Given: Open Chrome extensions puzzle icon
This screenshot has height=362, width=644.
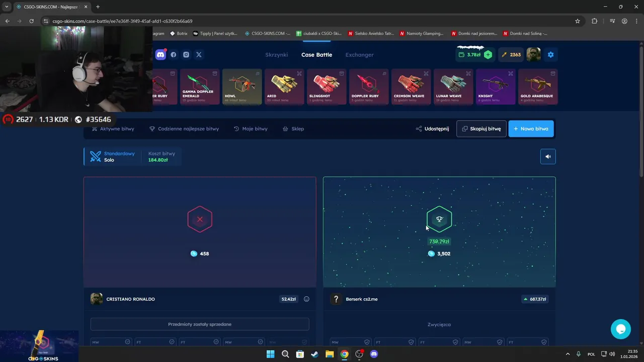Looking at the screenshot, I should pyautogui.click(x=595, y=21).
